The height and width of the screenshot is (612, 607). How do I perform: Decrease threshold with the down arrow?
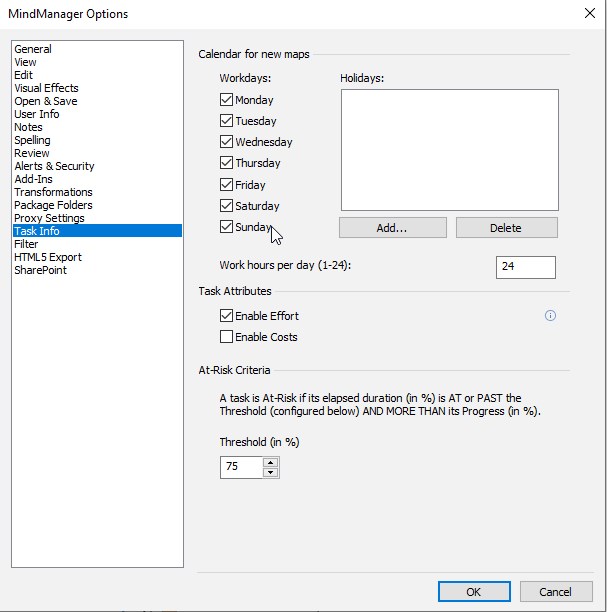pyautogui.click(x=270, y=472)
